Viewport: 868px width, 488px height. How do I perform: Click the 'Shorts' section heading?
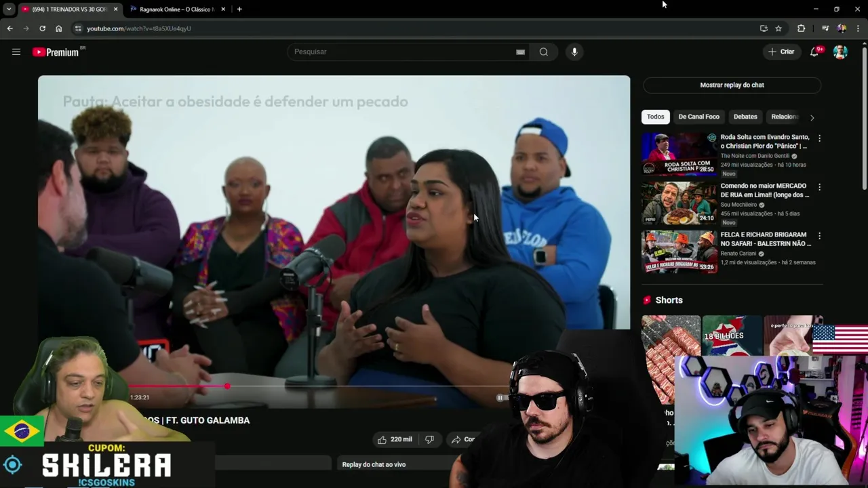click(669, 300)
